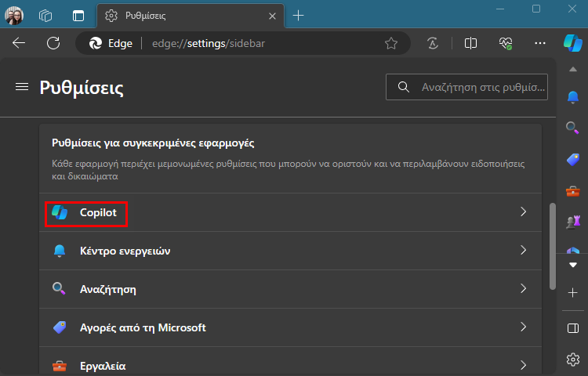The width and height of the screenshot is (588, 376).
Task: Toggle split screen view icon
Action: click(x=470, y=43)
